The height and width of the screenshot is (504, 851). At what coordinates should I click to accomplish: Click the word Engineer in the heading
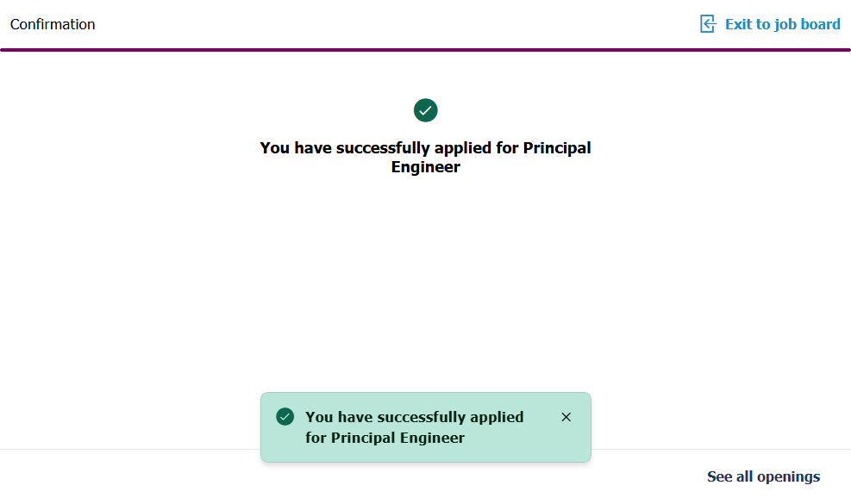point(426,167)
